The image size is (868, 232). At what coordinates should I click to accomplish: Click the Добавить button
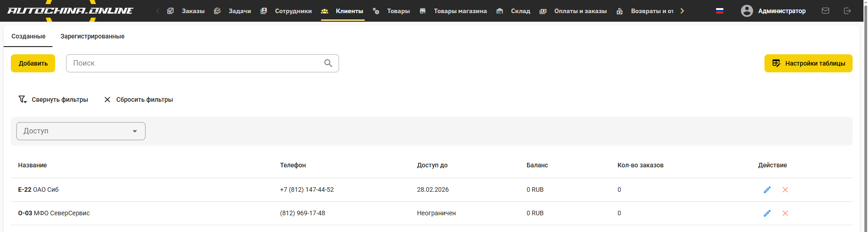coord(33,63)
